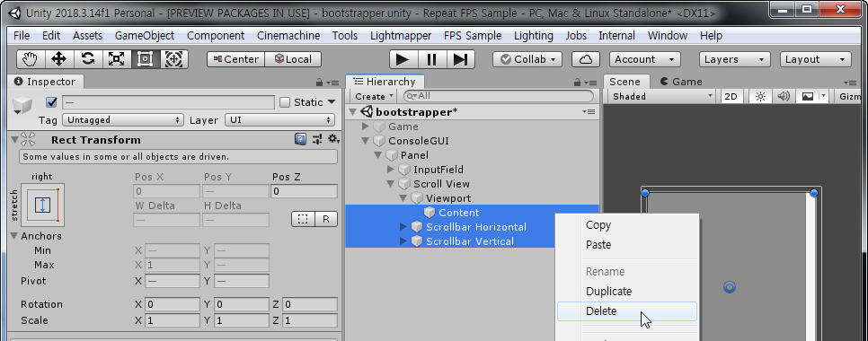Click the Step frame button
The width and height of the screenshot is (868, 341).
coord(461,59)
